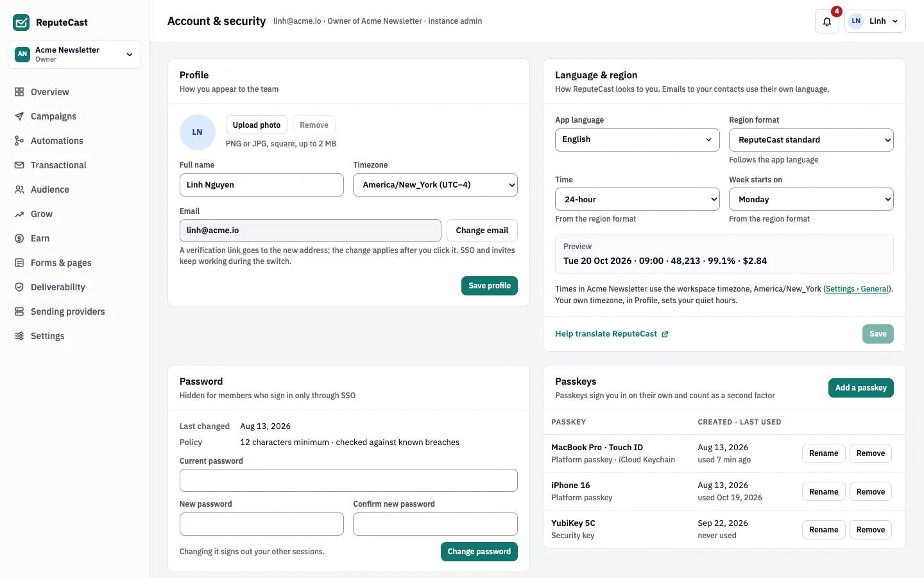The width and height of the screenshot is (924, 578).
Task: Open Sending providers page
Action: pos(74,311)
